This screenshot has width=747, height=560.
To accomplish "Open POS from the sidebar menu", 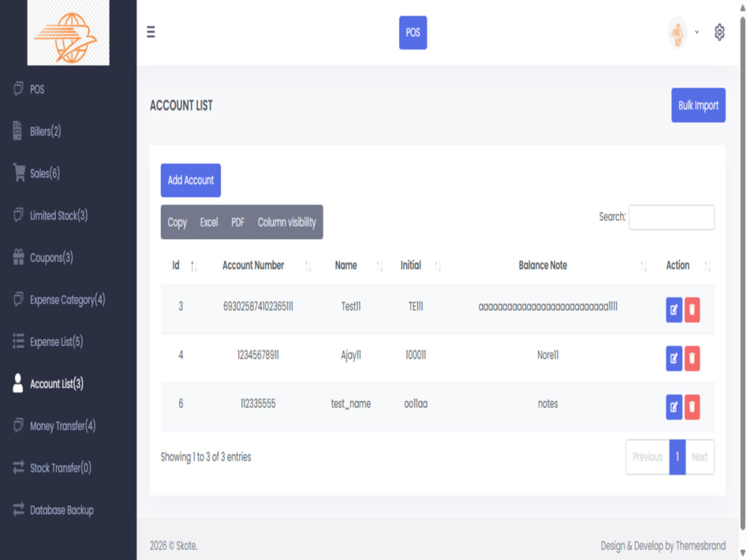I will click(37, 90).
